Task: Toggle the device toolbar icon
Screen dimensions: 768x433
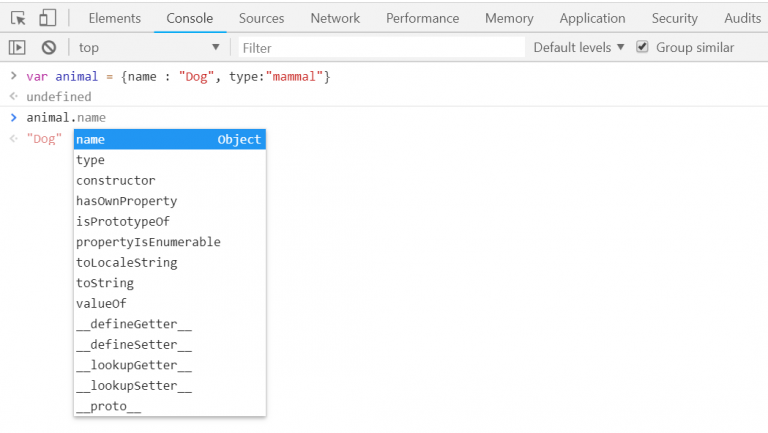Action: point(47,18)
